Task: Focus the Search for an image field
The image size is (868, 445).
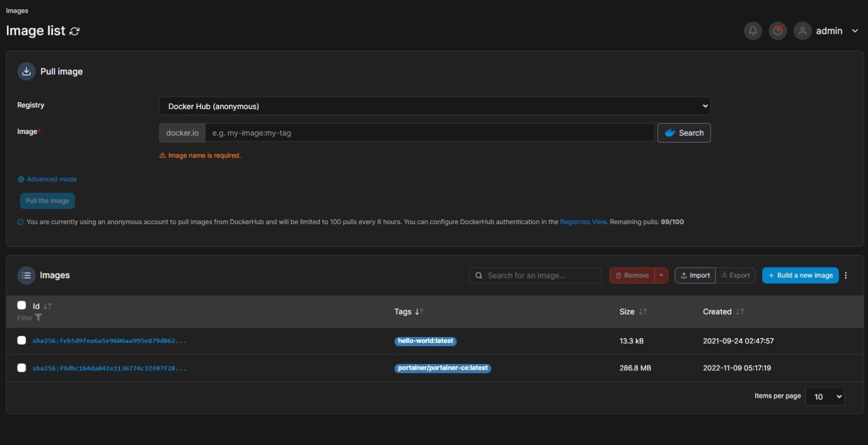Action: pos(535,276)
